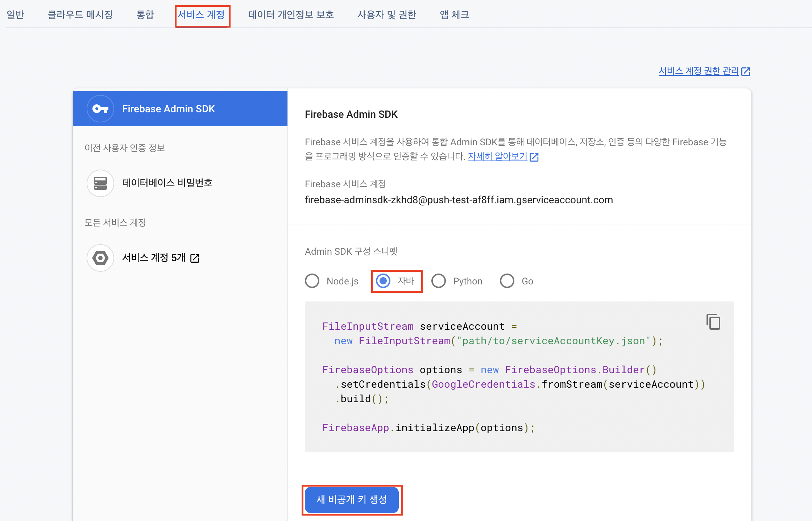Select the 데이터베이스 비밀번호 sidebar item

(167, 183)
